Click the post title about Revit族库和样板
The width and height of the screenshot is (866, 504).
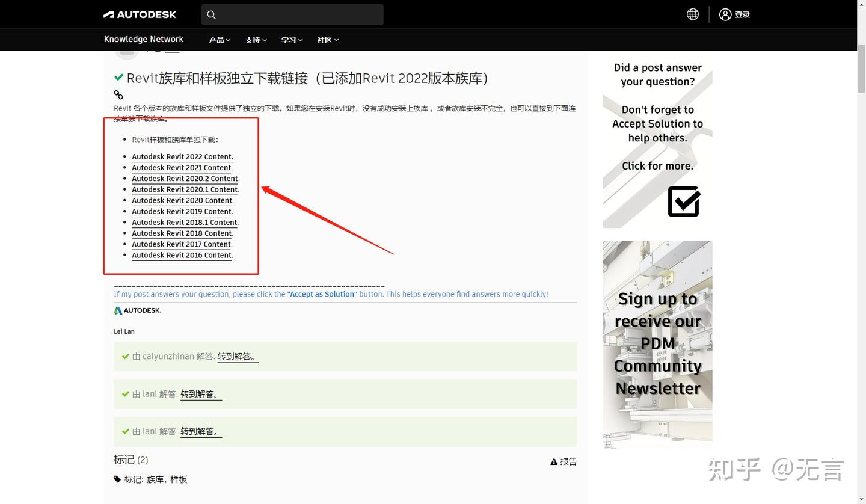coord(307,78)
